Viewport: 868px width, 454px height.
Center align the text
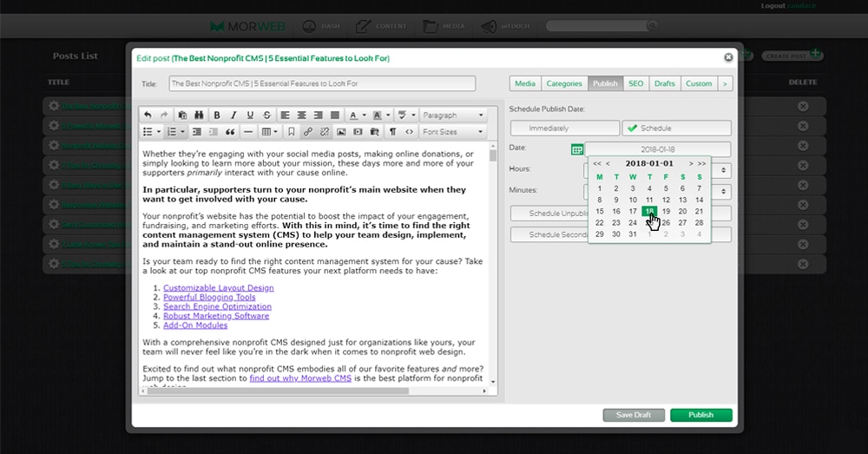point(302,115)
